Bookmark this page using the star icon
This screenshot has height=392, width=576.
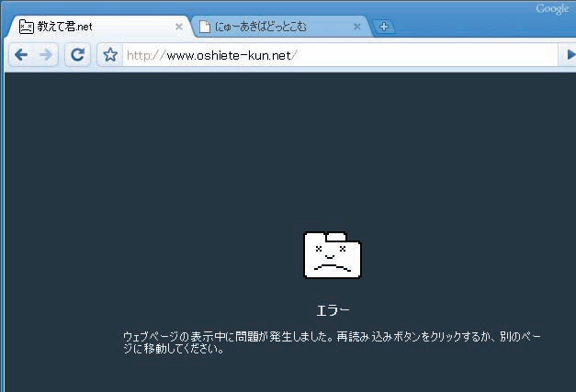[110, 55]
